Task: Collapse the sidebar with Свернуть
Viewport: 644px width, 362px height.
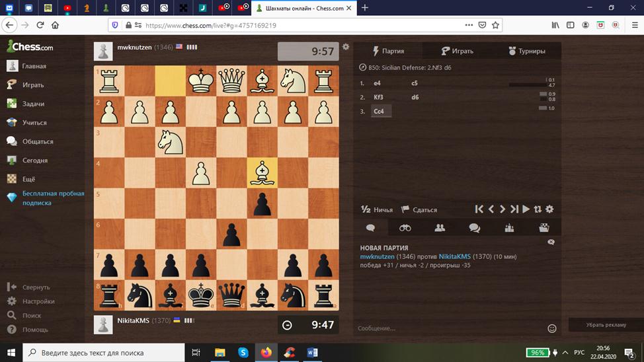Action: click(28, 287)
